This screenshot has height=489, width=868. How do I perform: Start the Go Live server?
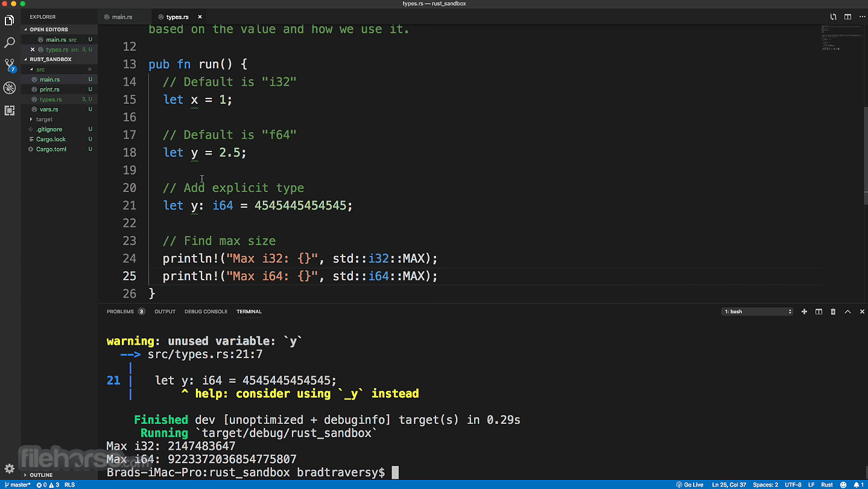(x=689, y=485)
